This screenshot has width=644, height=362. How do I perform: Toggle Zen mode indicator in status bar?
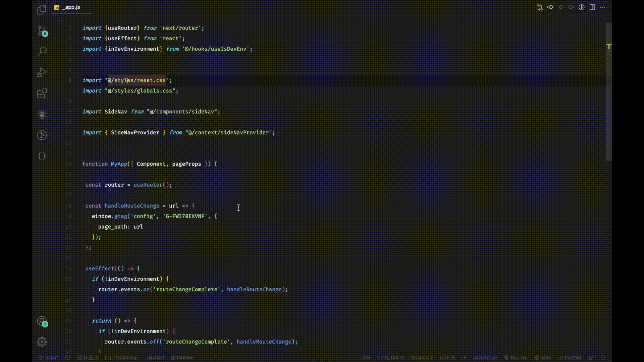click(367, 358)
